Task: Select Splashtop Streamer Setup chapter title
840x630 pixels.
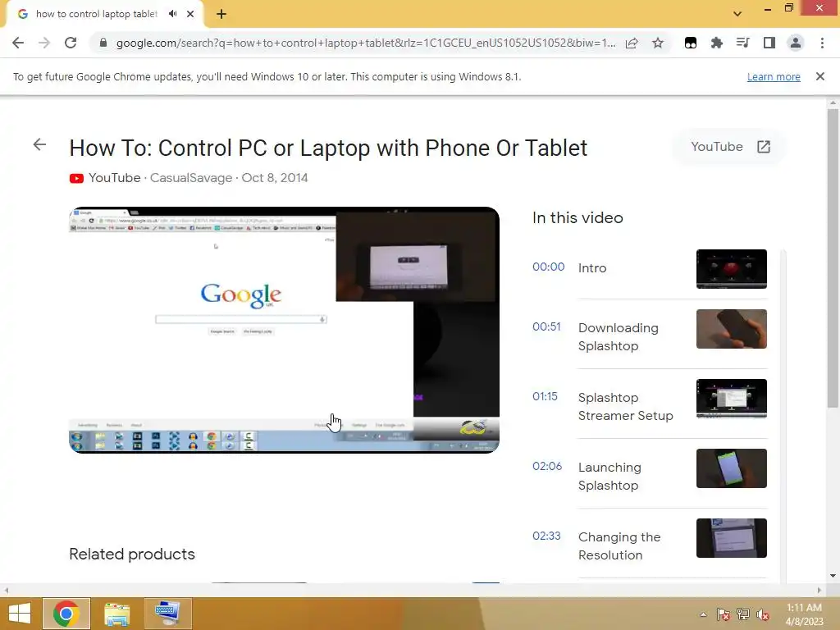Action: click(x=626, y=407)
